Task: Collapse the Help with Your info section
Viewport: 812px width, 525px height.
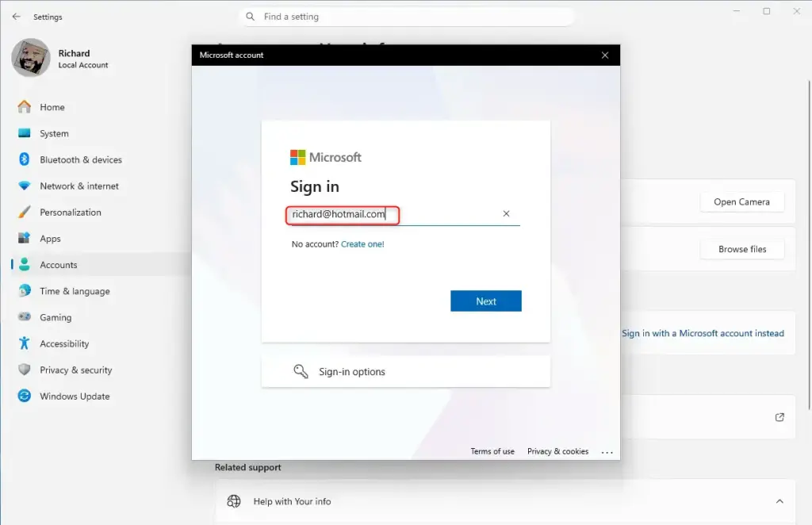Action: [x=779, y=501]
